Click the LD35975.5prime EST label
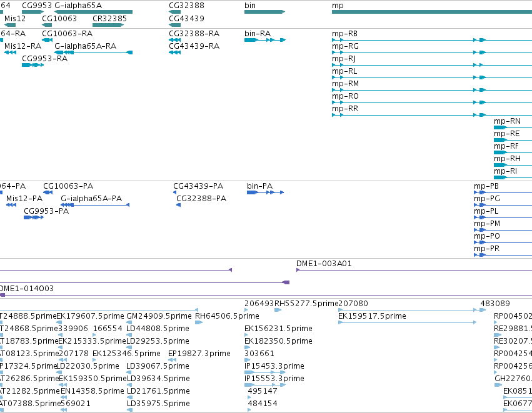The height and width of the screenshot is (413, 532). 158,404
